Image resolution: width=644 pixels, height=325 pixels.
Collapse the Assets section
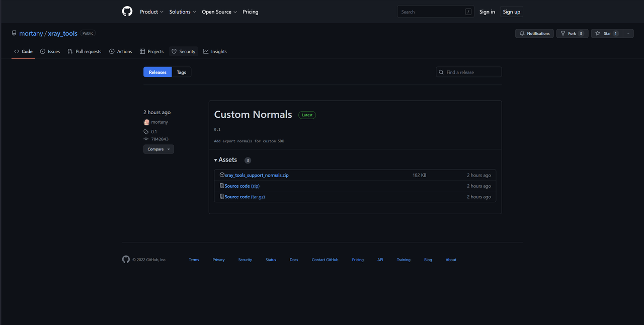pos(225,160)
